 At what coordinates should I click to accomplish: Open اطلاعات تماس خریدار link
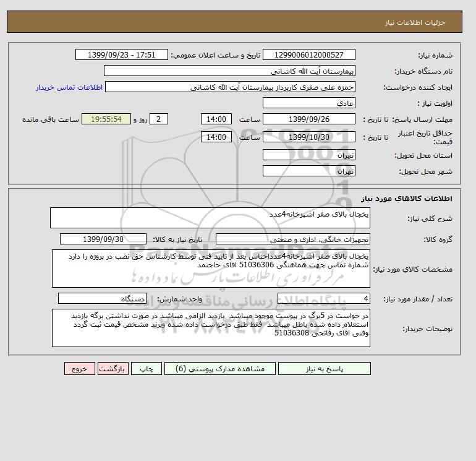click(69, 87)
